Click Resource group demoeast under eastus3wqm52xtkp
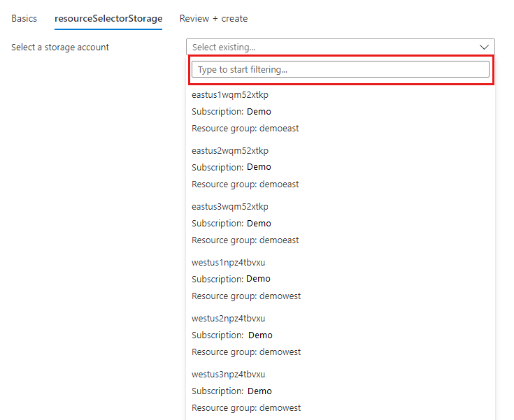Viewport: 514px width, 420px height. (245, 240)
